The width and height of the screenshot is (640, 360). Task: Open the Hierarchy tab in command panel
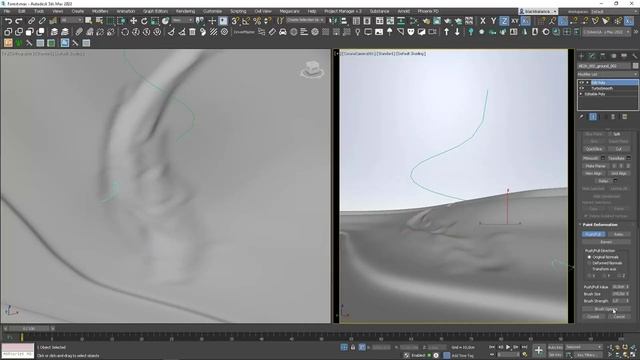point(602,56)
